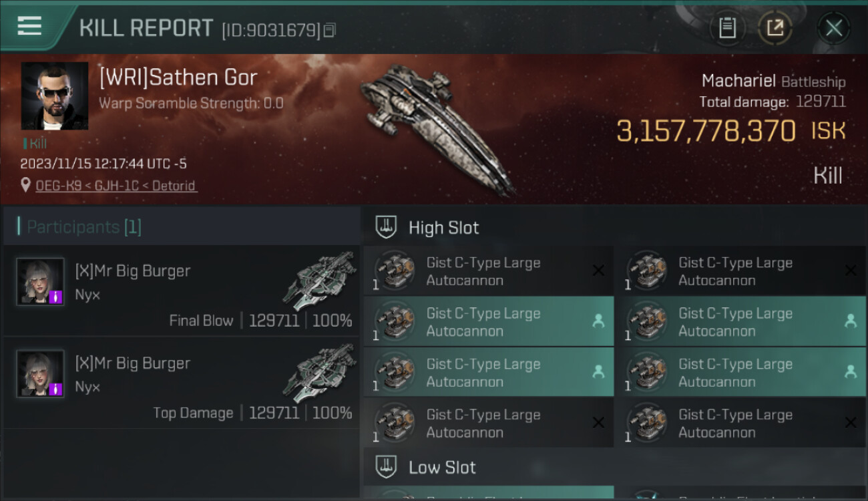Select third-row right highlighted Autocannon entry
The image size is (868, 501).
click(x=734, y=373)
